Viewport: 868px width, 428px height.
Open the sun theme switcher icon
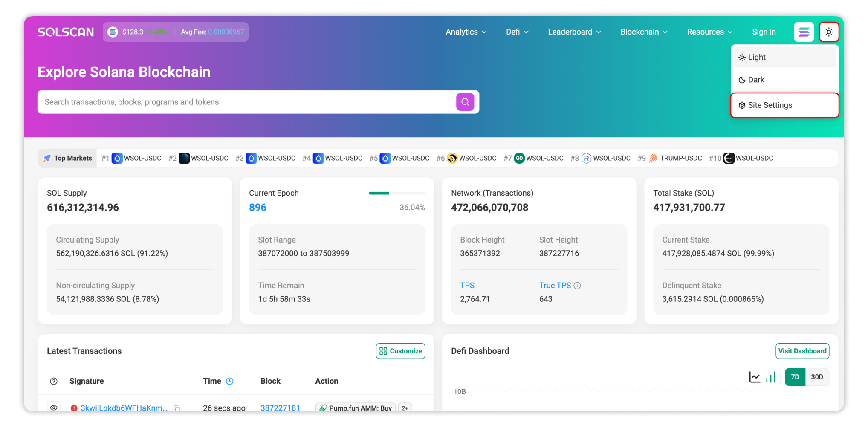coord(828,32)
